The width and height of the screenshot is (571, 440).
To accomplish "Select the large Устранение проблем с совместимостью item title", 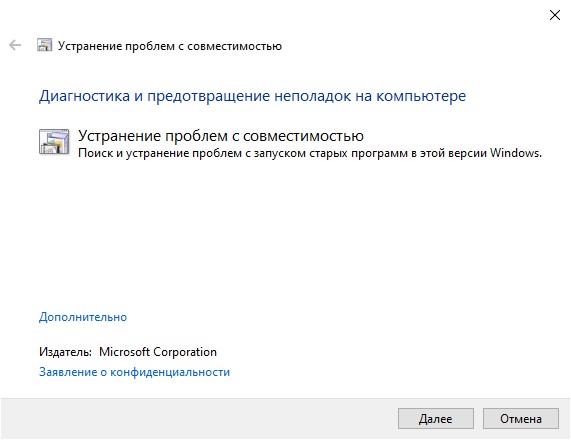I will point(221,136).
